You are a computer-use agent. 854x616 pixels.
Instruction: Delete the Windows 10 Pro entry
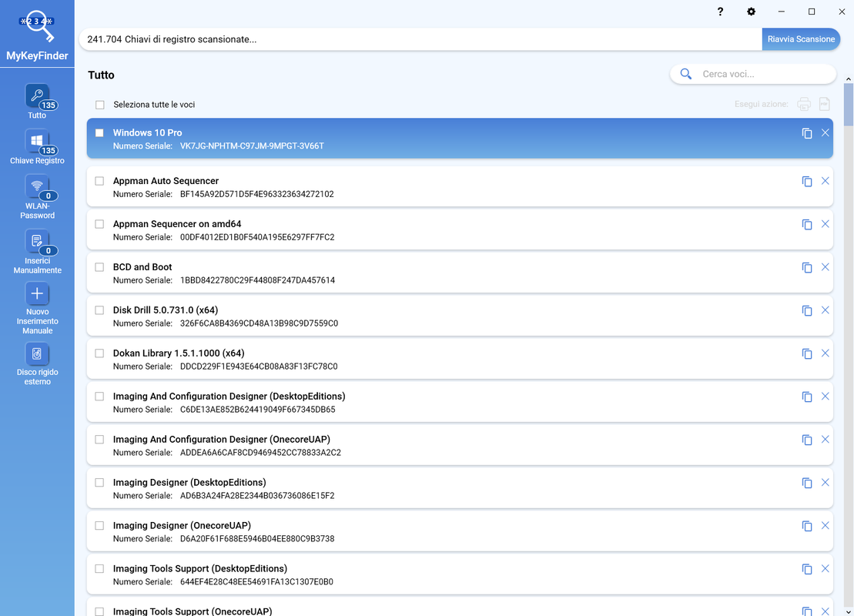point(826,133)
